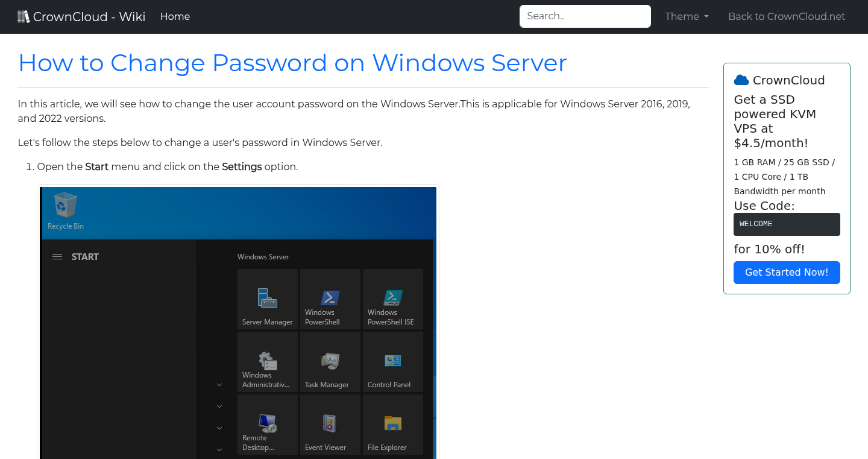868x459 pixels.
Task: Click the CrownCloud cloud icon in the sidebar
Action: [740, 79]
